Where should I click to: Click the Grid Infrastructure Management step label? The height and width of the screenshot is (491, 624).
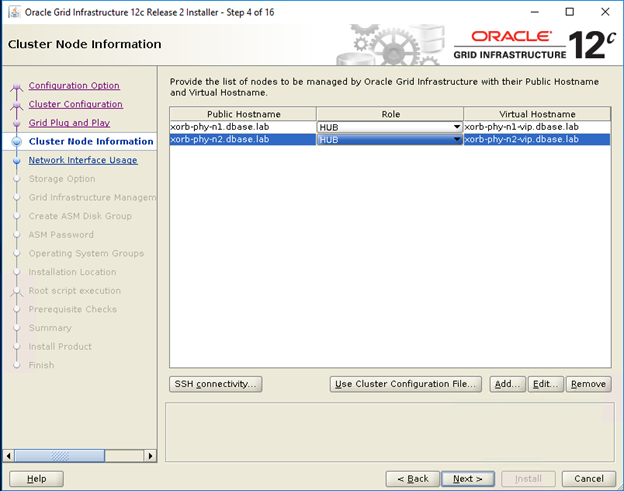tap(92, 197)
